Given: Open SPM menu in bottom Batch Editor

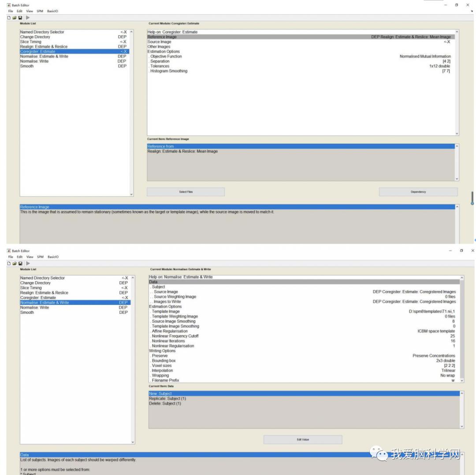Looking at the screenshot, I should click(x=40, y=257).
